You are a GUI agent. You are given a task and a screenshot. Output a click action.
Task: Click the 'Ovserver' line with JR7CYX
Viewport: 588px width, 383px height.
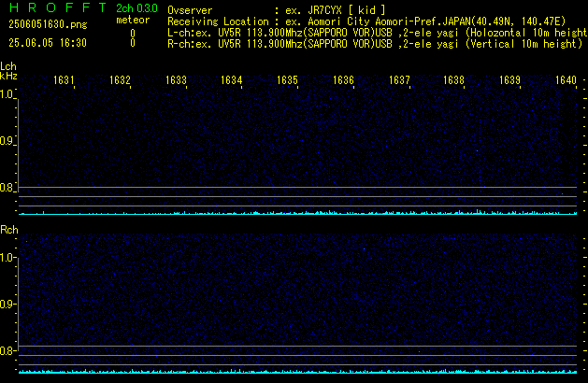[x=277, y=10]
